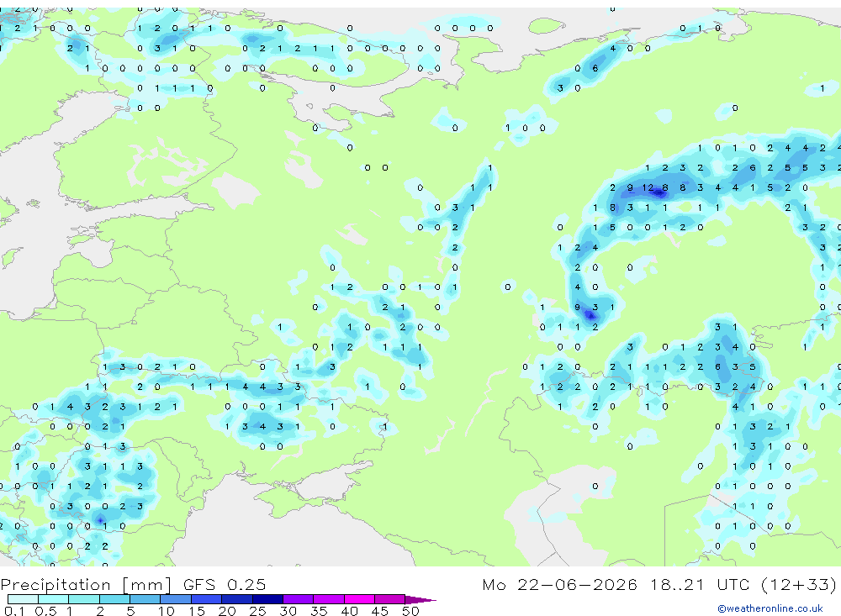Pick the 40–45 mm magenta legend swatch
841x616 pixels.
tap(359, 599)
